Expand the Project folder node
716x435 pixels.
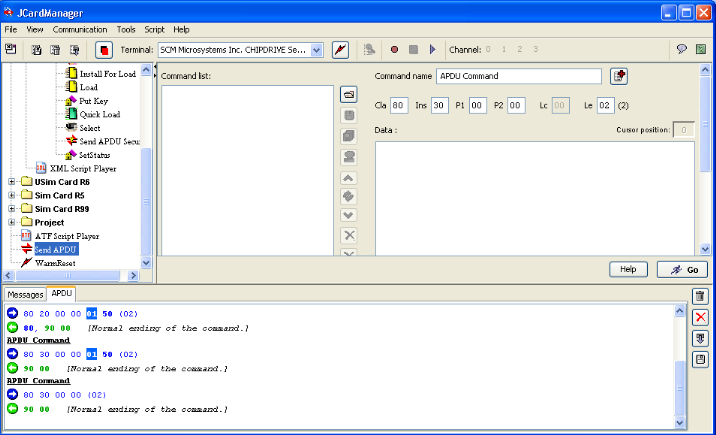tap(12, 222)
